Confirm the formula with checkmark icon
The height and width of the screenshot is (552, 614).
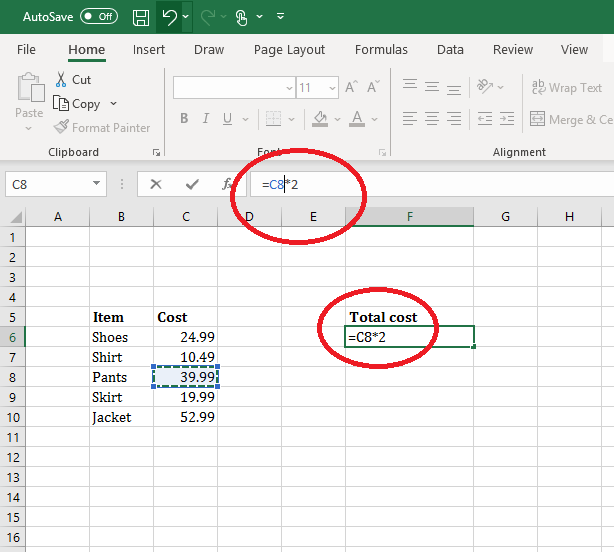[192, 184]
